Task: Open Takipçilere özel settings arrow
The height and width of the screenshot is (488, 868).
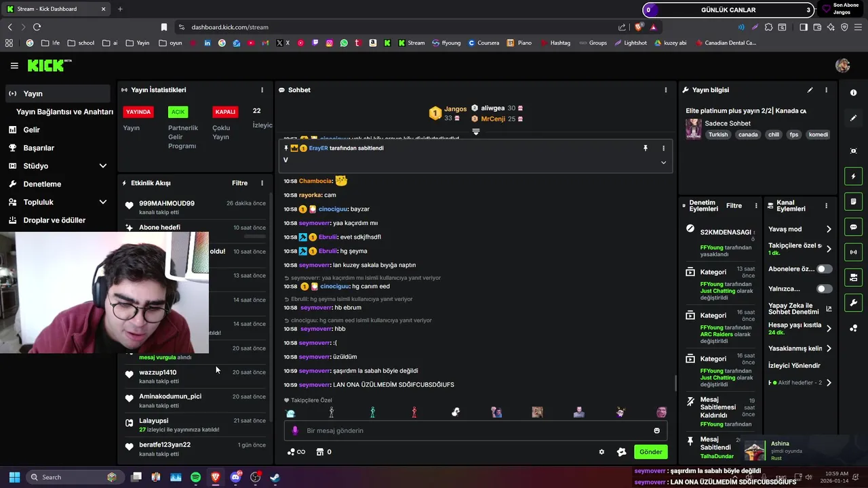Action: tap(829, 249)
